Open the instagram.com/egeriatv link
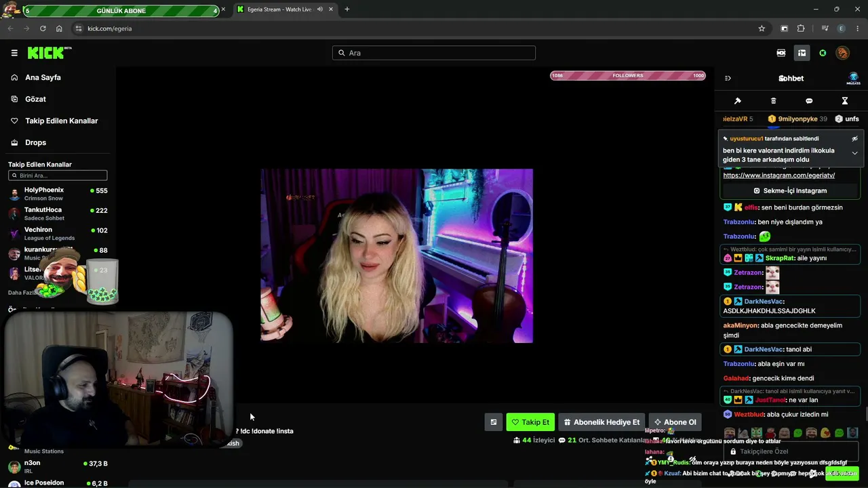Image resolution: width=868 pixels, height=488 pixels. point(778,176)
